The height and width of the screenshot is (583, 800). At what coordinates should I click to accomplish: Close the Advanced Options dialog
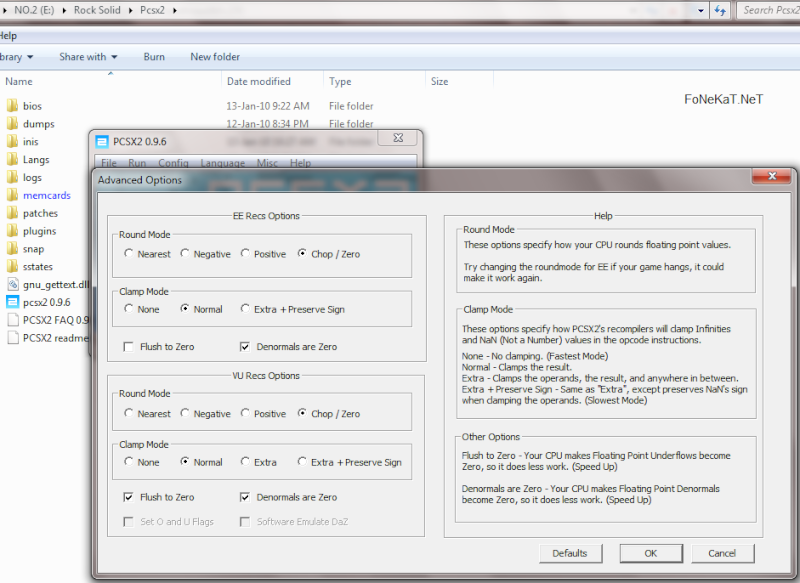[x=772, y=176]
